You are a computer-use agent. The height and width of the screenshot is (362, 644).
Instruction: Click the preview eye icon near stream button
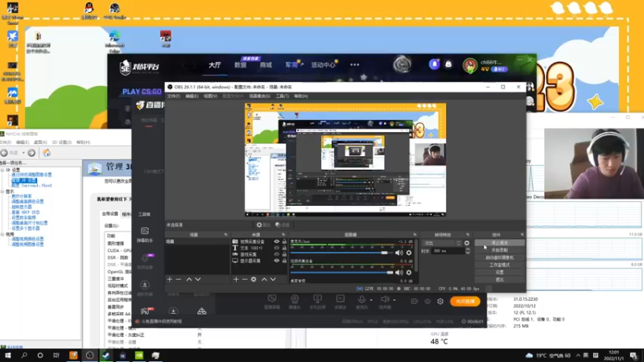point(427,301)
